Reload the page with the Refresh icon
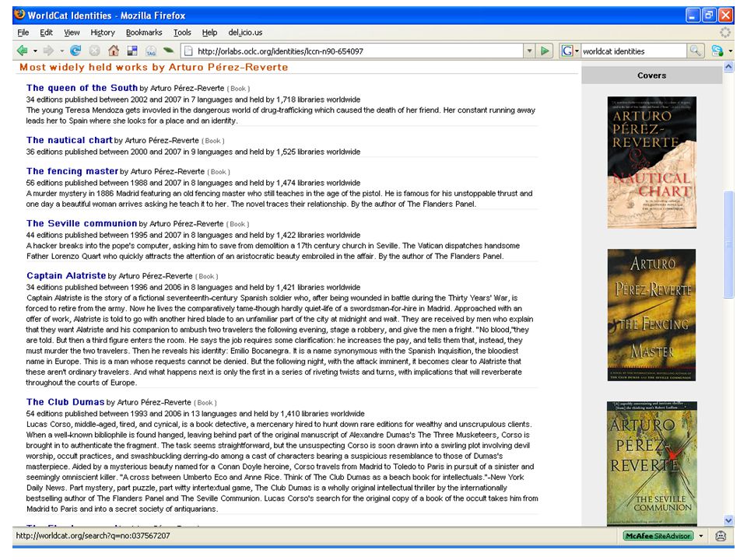747x560 pixels. tap(75, 51)
